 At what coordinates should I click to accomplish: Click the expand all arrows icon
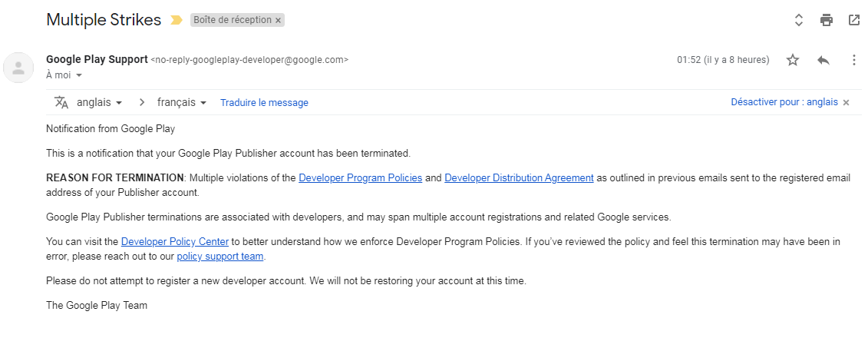coord(799,20)
